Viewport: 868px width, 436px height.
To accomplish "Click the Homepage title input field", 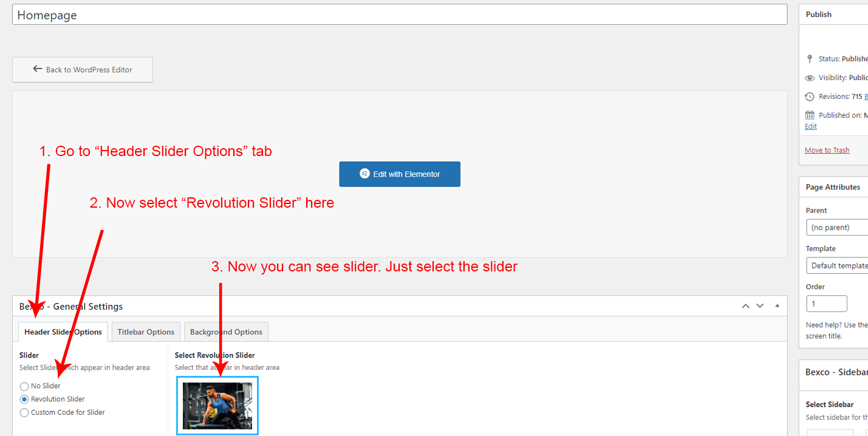I will pos(400,15).
